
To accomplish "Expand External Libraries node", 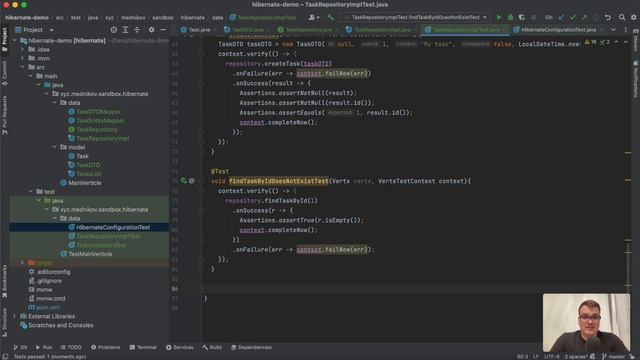I will coord(15,316).
